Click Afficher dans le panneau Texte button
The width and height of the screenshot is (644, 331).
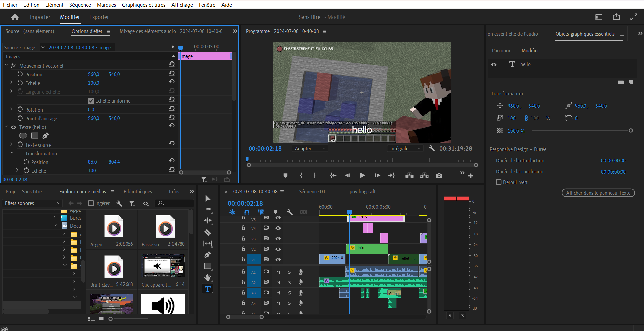(x=598, y=193)
